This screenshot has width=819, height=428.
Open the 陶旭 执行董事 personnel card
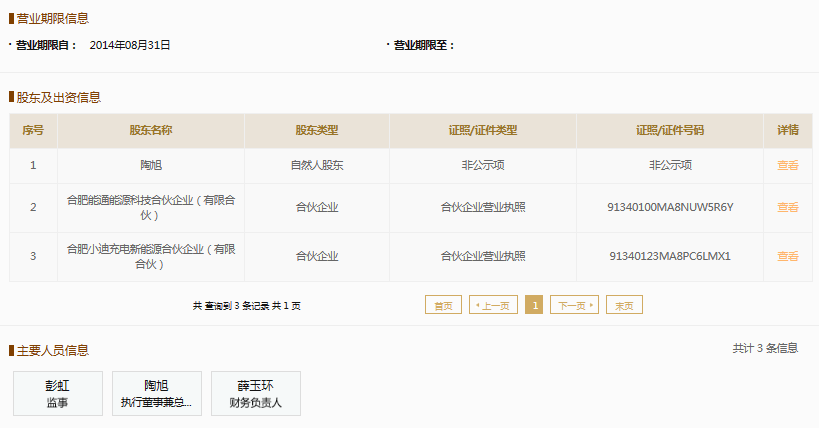coord(157,394)
